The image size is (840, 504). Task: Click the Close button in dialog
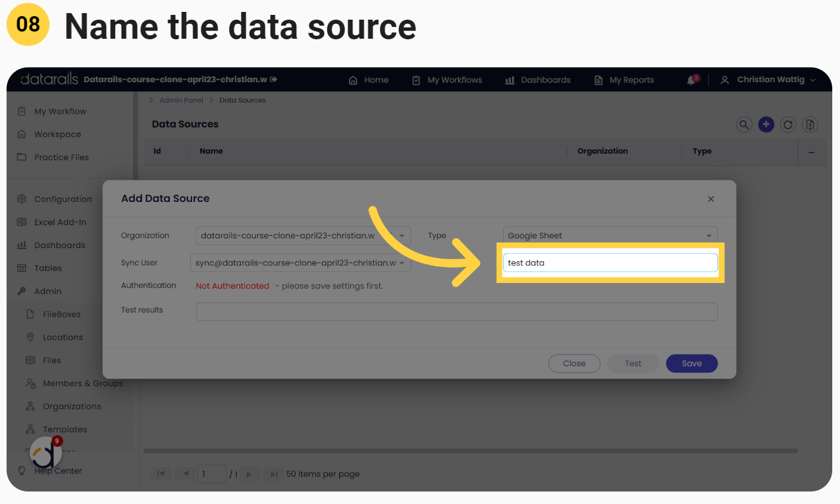pyautogui.click(x=574, y=363)
